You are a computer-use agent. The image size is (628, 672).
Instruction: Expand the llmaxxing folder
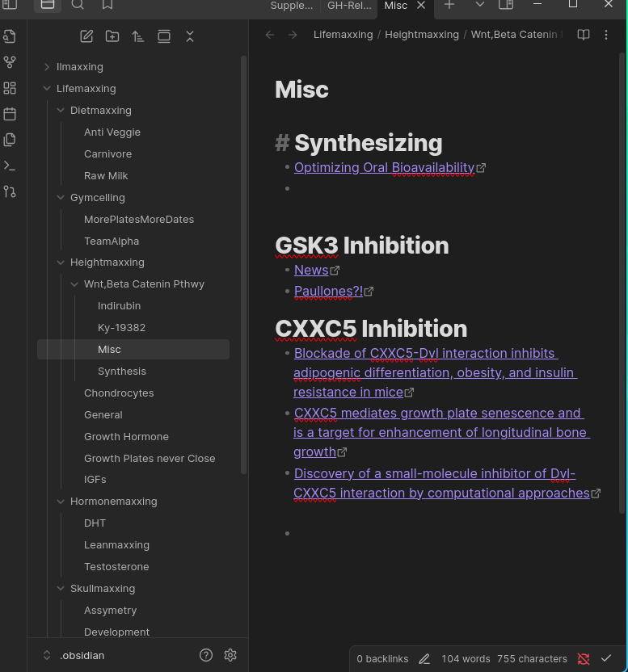tap(47, 67)
